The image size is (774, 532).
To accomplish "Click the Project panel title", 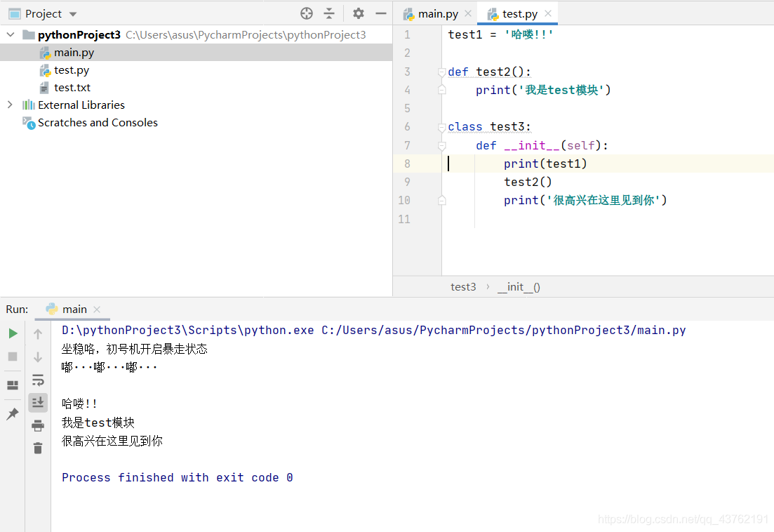I will 44,14.
